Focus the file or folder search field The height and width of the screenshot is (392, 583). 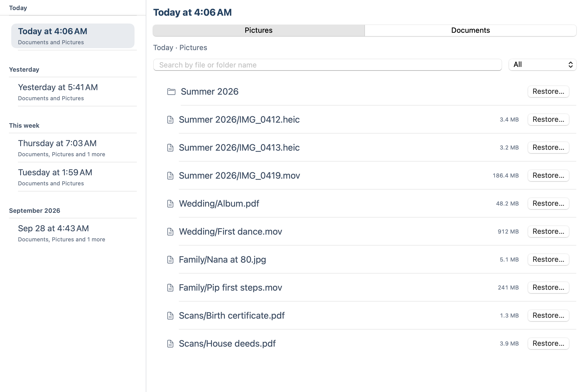pos(327,65)
